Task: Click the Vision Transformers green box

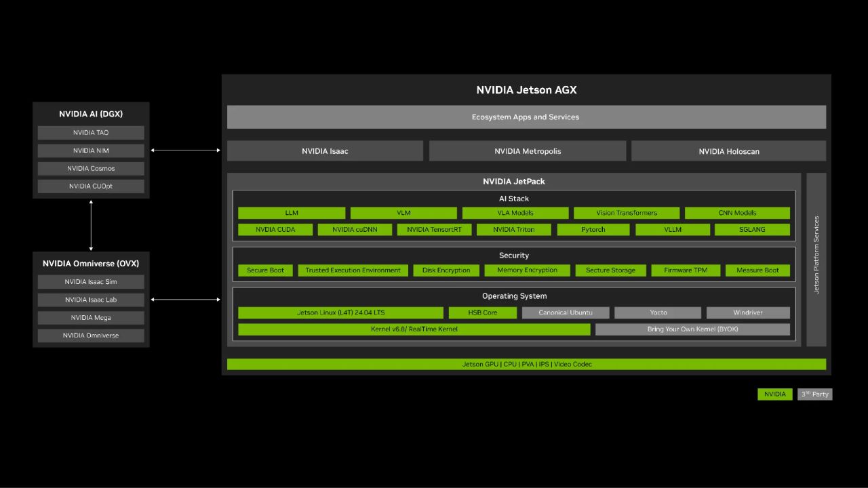Action: [x=627, y=213]
